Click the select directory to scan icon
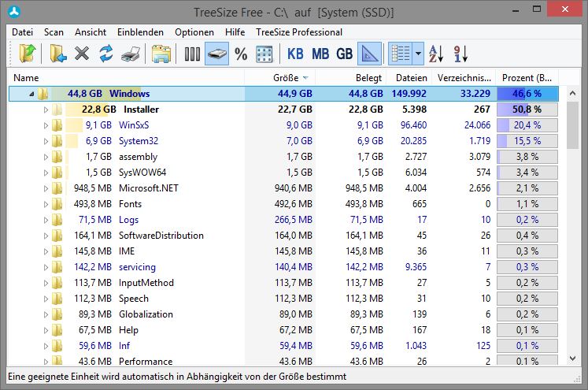This screenshot has height=390, width=588. pyautogui.click(x=28, y=54)
